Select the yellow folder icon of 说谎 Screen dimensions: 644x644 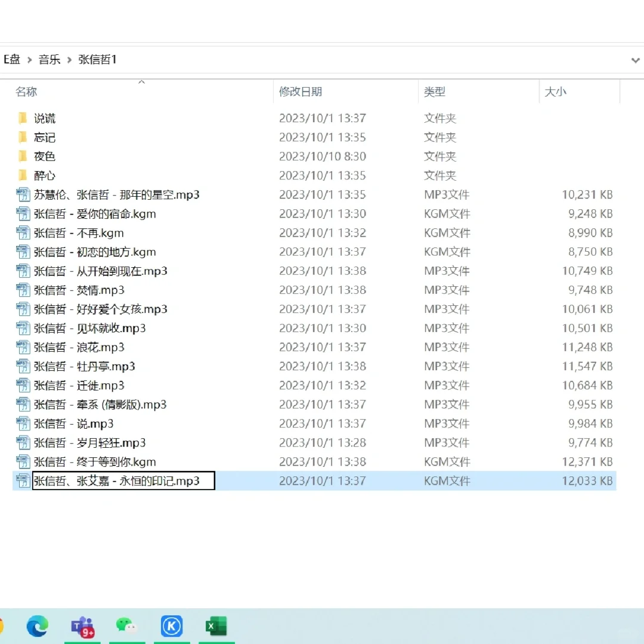pyautogui.click(x=22, y=118)
